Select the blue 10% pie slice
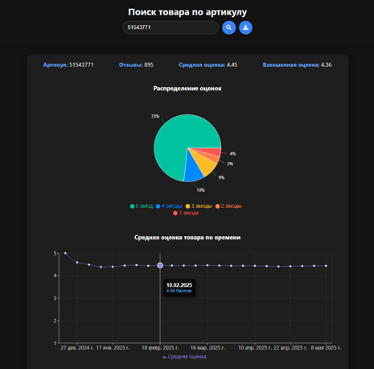This screenshot has height=369, width=374. coord(193,172)
